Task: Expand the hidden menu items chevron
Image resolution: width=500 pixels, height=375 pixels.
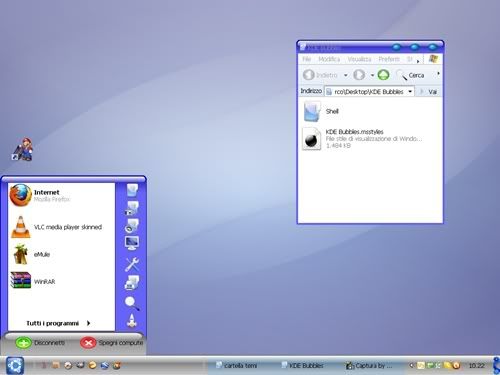Action: [418, 61]
